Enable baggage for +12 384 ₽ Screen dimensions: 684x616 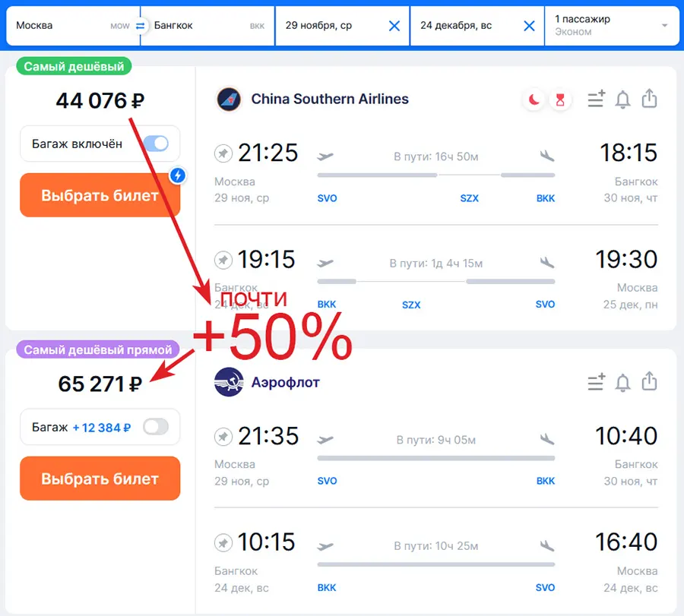[156, 427]
